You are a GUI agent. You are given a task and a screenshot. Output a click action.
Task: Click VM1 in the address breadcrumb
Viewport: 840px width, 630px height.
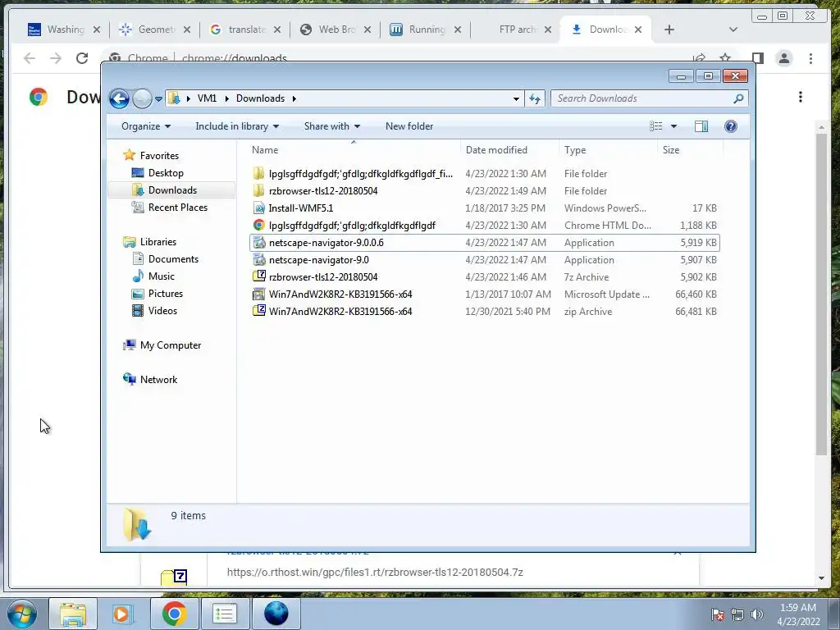point(207,98)
